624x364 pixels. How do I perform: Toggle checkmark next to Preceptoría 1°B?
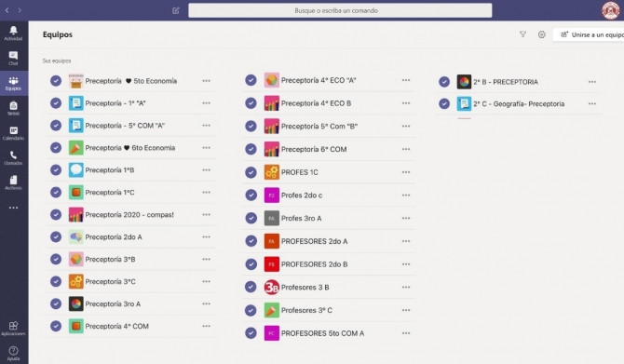pos(56,169)
